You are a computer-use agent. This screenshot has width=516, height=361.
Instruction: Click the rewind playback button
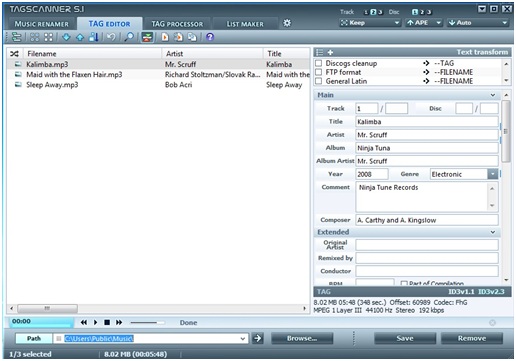tap(84, 322)
